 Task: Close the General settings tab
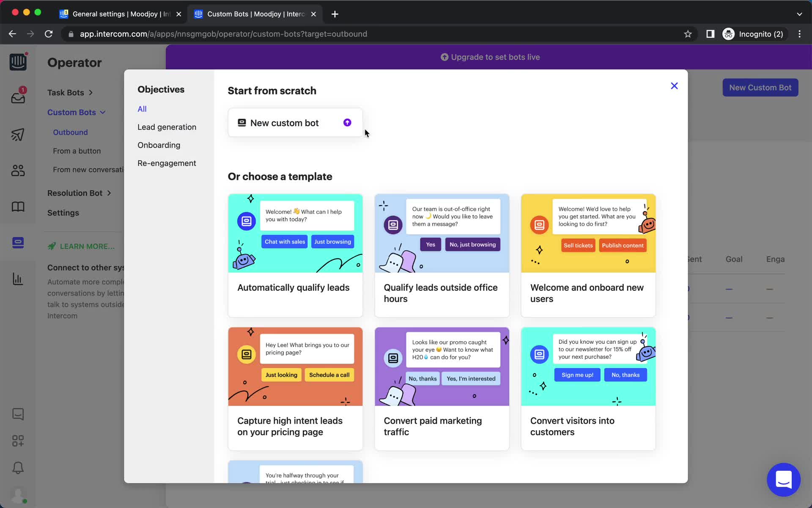(178, 14)
